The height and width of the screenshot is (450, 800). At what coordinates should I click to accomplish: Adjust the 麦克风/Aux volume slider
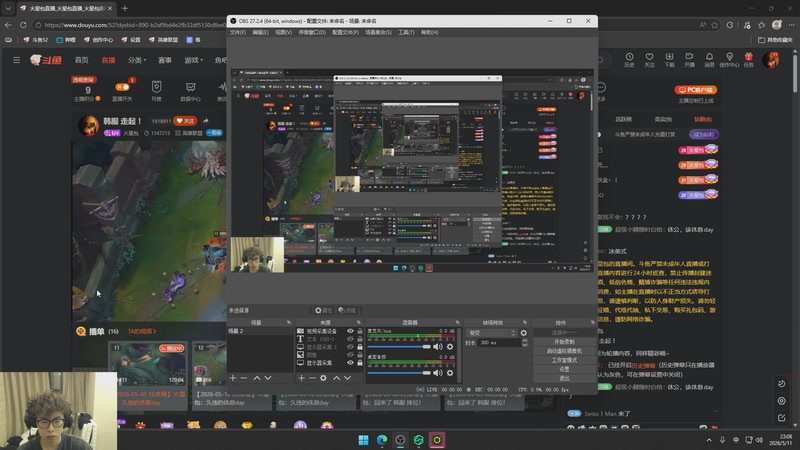tap(399, 347)
